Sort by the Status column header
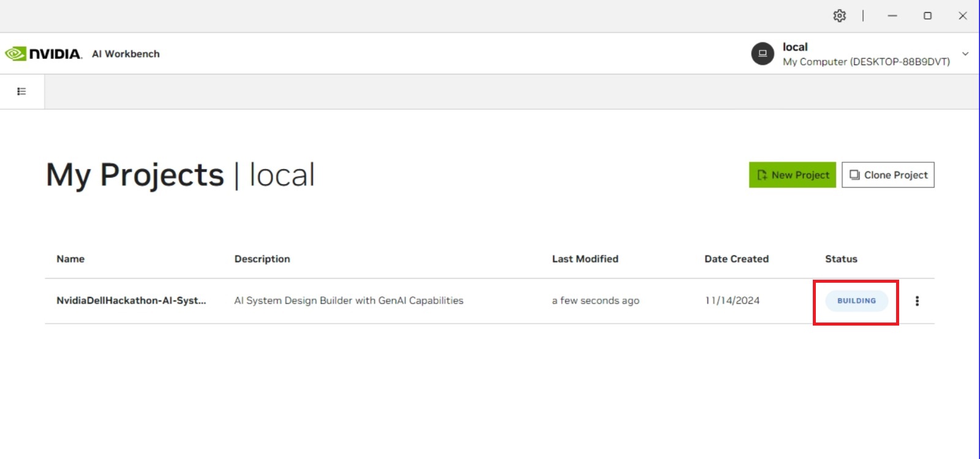Image resolution: width=980 pixels, height=459 pixels. click(x=841, y=259)
